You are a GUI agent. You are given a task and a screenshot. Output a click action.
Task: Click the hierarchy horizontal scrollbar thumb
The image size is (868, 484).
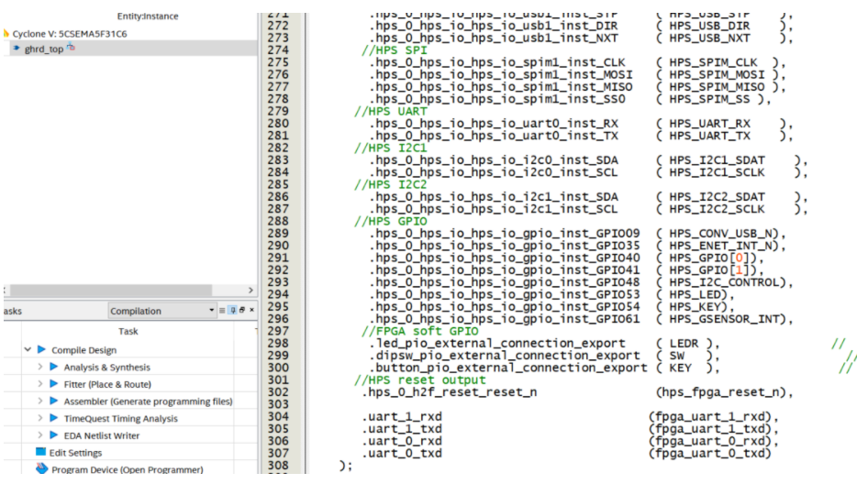pos(111,290)
